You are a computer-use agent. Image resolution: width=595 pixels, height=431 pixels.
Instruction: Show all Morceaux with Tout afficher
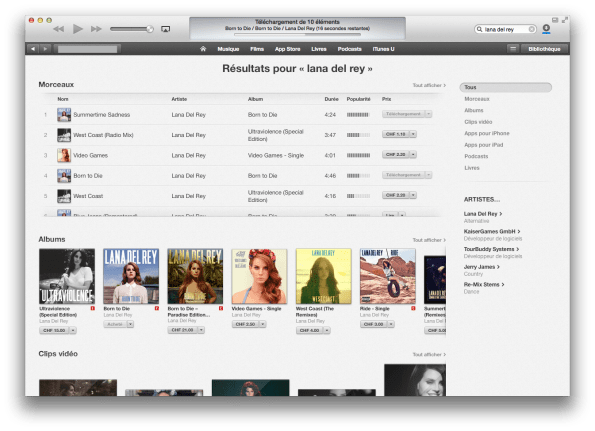click(429, 85)
